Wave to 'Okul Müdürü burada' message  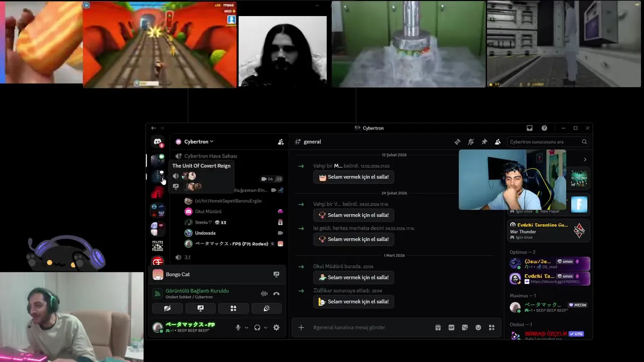tap(354, 278)
